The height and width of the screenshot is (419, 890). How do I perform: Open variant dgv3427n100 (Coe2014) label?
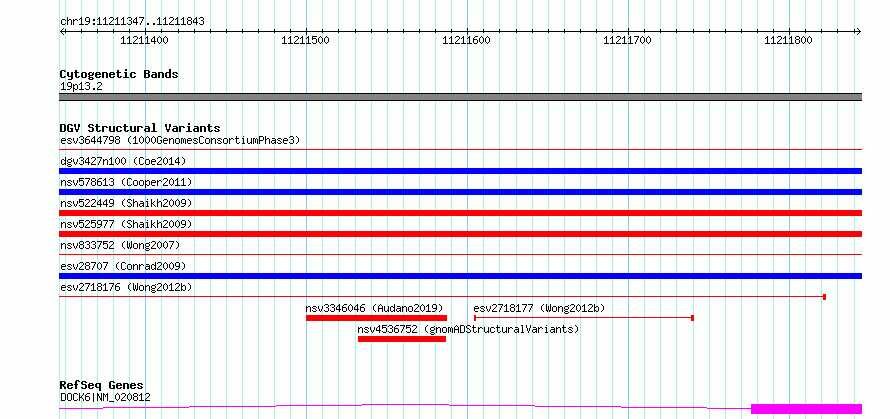[x=123, y=161]
